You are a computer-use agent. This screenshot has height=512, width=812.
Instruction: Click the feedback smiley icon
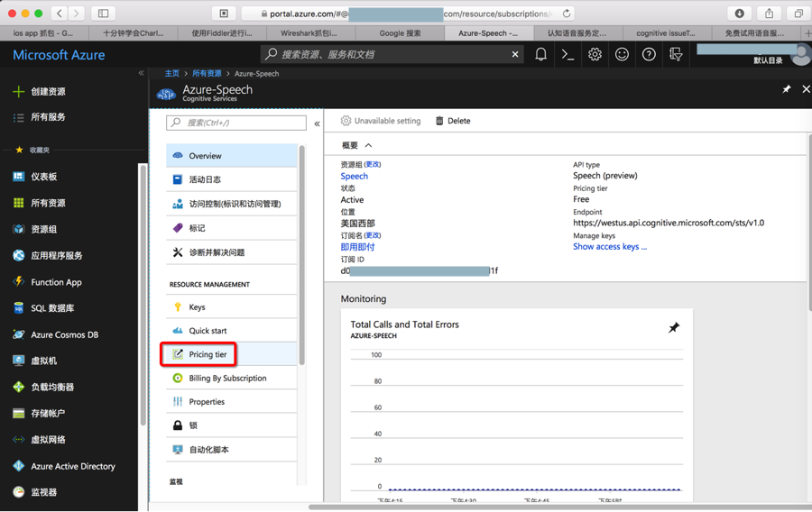click(x=622, y=55)
